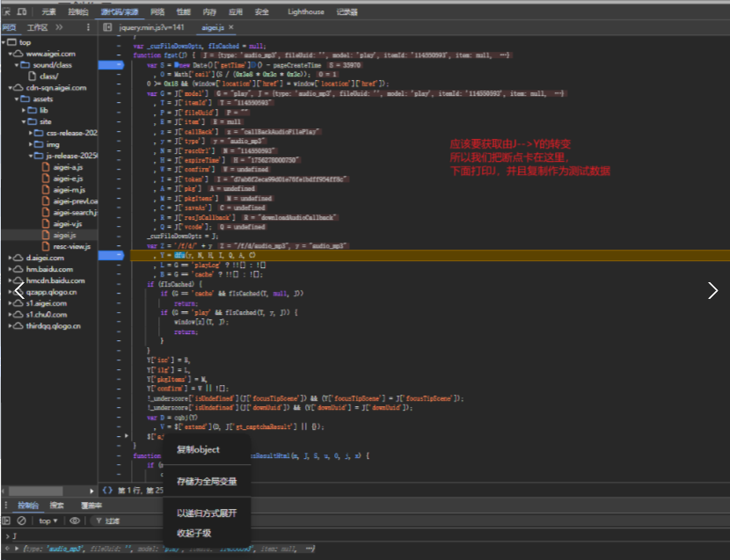Choose 存储为全局变量 from context menu
Screen dimensions: 730x560
pos(207,482)
